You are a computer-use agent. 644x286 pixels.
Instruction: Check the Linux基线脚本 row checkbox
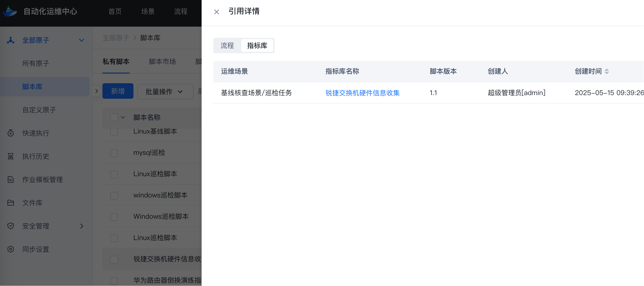pyautogui.click(x=114, y=132)
